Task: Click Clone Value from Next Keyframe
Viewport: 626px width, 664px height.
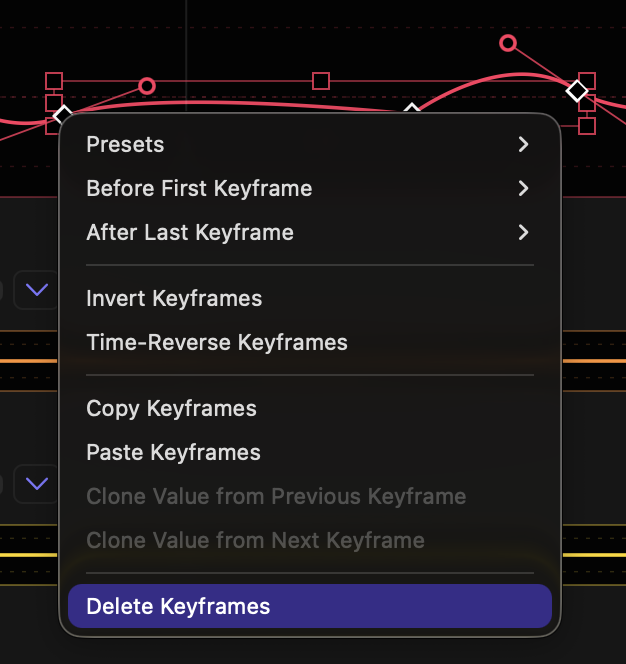Action: [x=255, y=540]
